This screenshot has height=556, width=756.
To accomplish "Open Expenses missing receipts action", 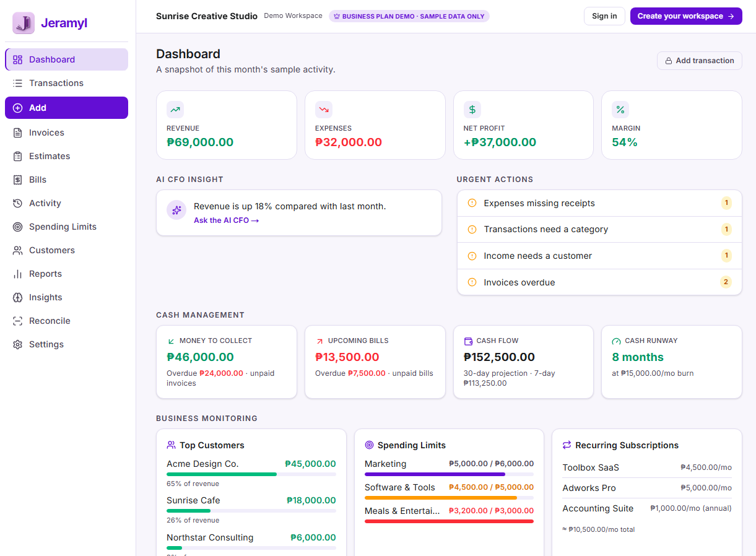I will coord(599,203).
